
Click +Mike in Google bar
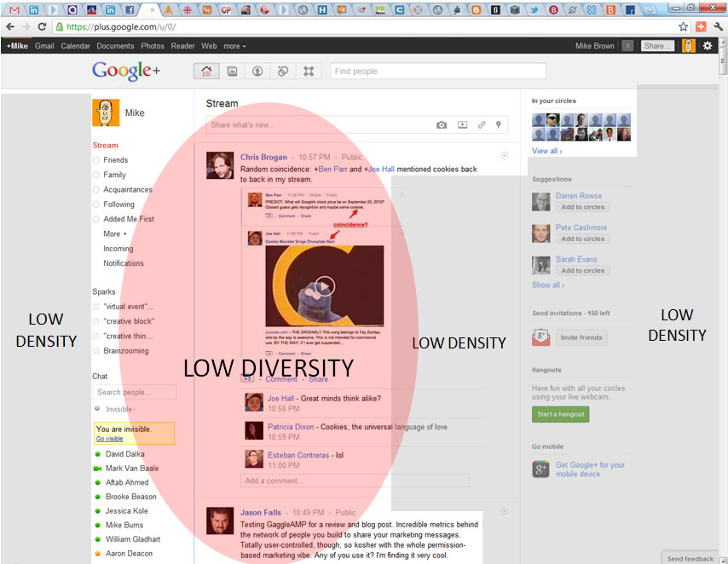tap(17, 46)
